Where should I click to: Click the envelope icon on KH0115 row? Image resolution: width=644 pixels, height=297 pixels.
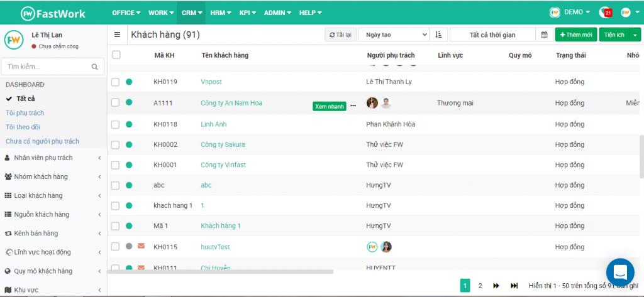pyautogui.click(x=141, y=246)
